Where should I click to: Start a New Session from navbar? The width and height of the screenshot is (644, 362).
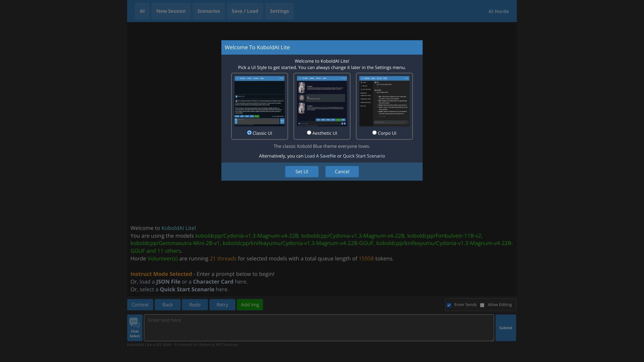171,11
